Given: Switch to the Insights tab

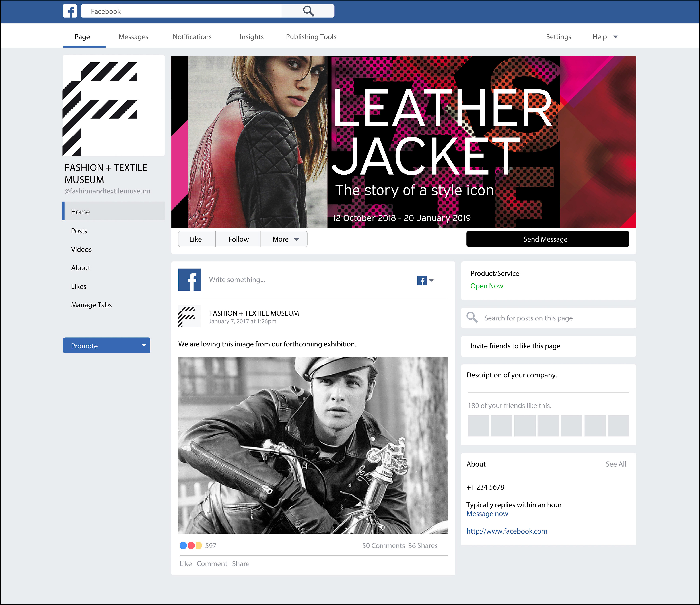Looking at the screenshot, I should [x=252, y=37].
